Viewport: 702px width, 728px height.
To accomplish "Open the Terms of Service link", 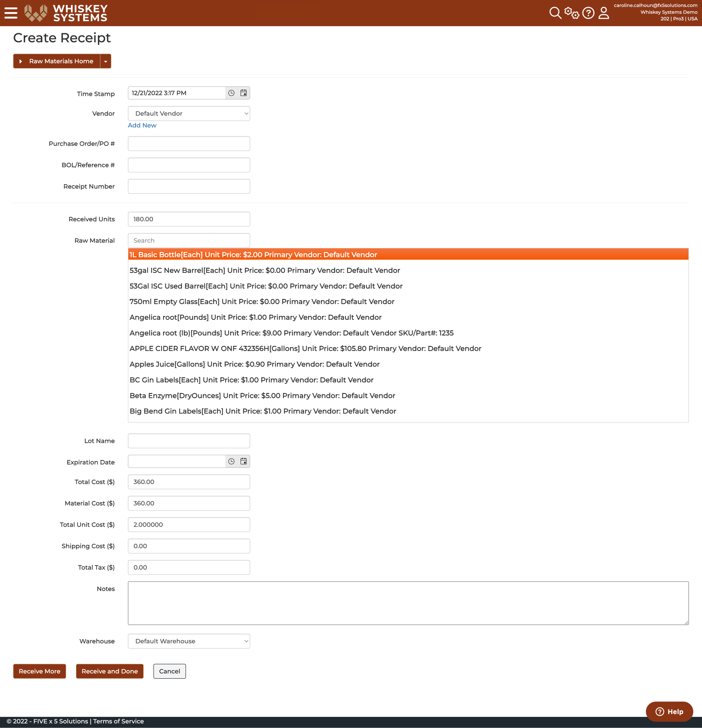I will 119,721.
